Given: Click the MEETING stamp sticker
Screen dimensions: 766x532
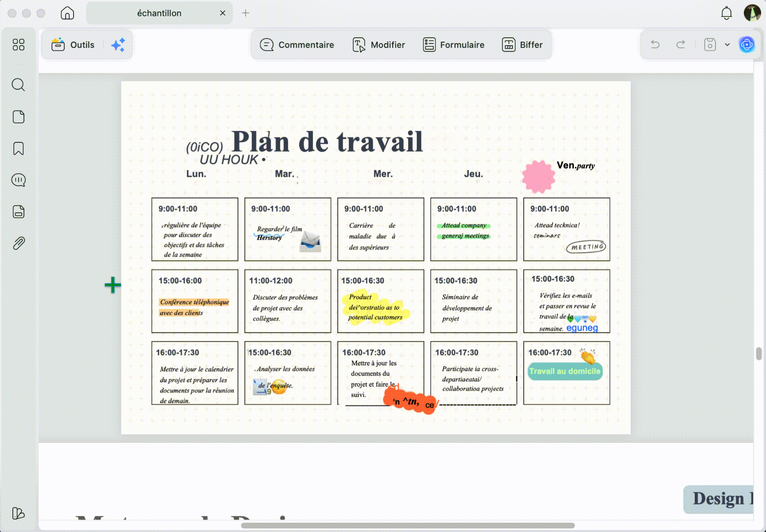Looking at the screenshot, I should click(x=586, y=247).
